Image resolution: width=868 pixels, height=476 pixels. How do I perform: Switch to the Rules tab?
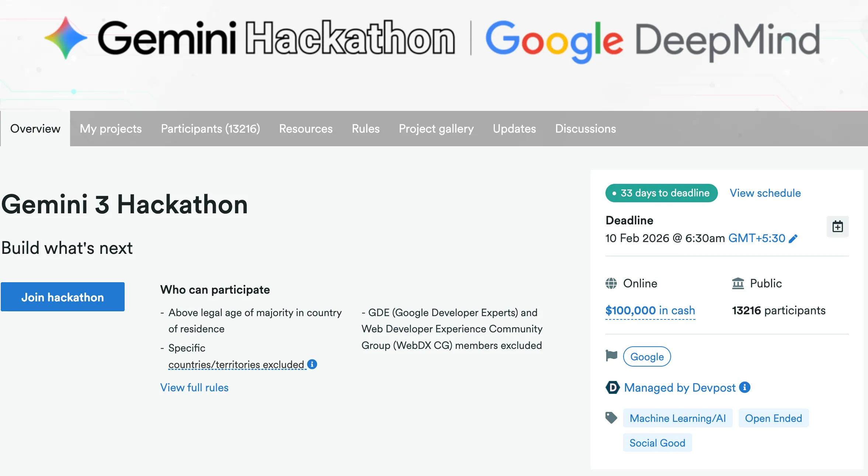tap(365, 129)
